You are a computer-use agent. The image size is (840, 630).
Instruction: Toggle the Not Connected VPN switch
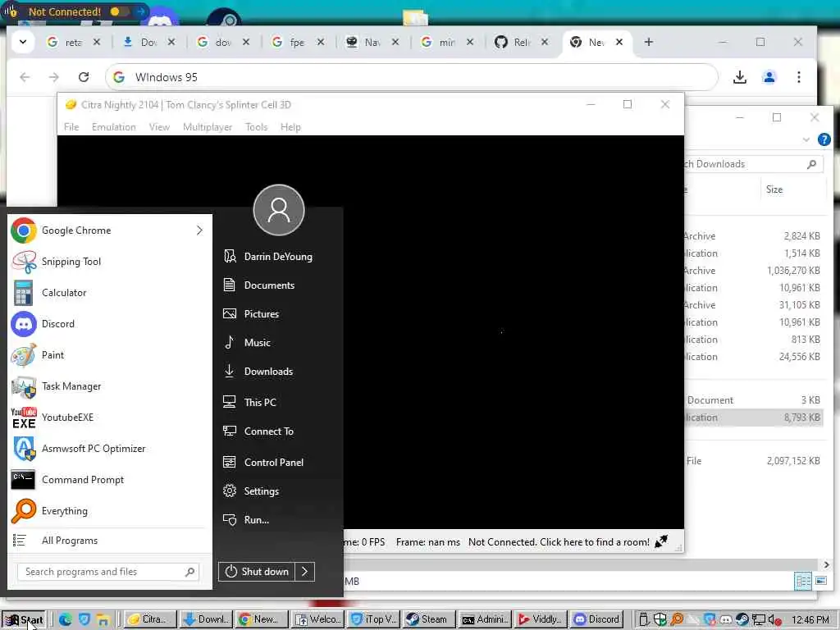click(x=120, y=11)
